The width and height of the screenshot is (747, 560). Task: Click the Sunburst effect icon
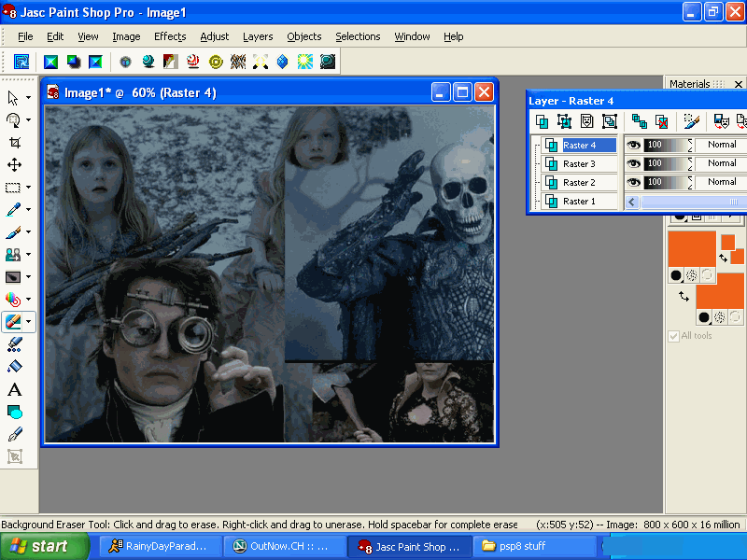(305, 62)
